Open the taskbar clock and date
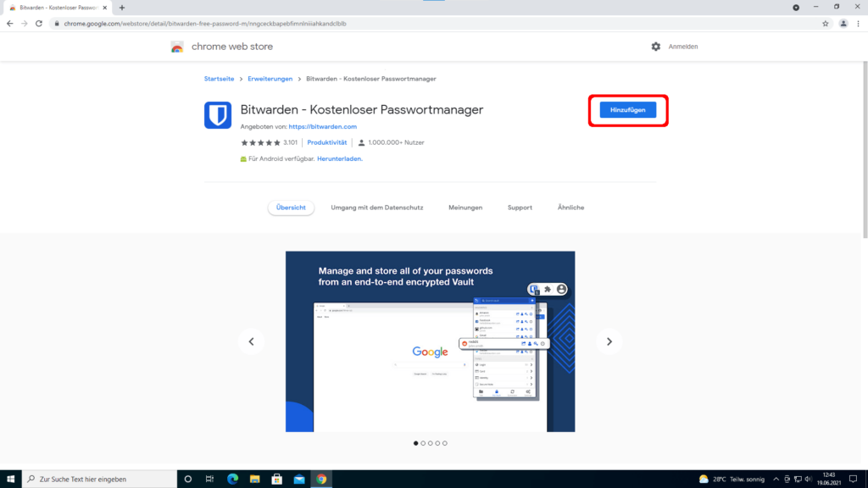 tap(829, 480)
